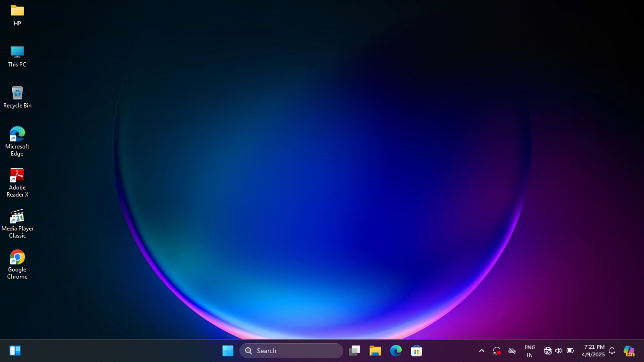The width and height of the screenshot is (644, 362).
Task: Open Microsoft Store from the taskbar
Action: click(416, 351)
